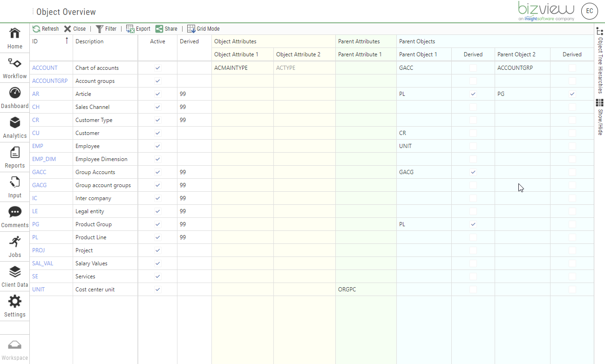Open the Reports section
605x364 pixels.
[14, 157]
